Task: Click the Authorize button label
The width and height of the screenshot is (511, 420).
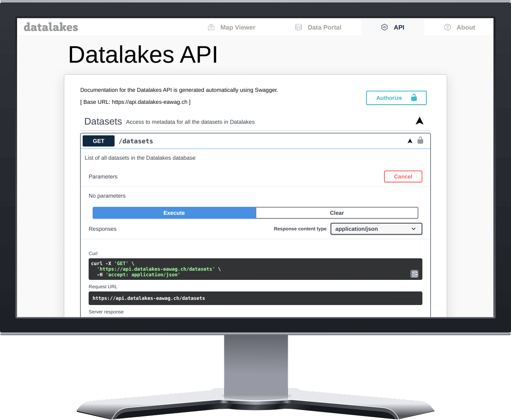Action: point(389,98)
